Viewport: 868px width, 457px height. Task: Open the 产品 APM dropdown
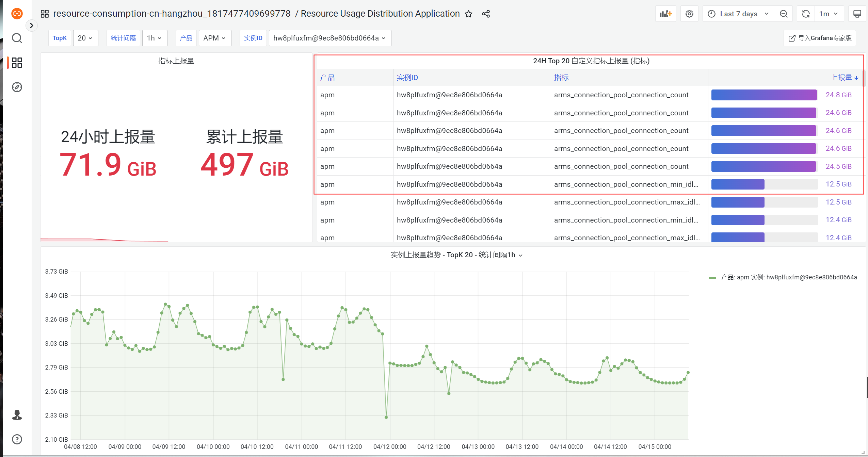coord(215,38)
